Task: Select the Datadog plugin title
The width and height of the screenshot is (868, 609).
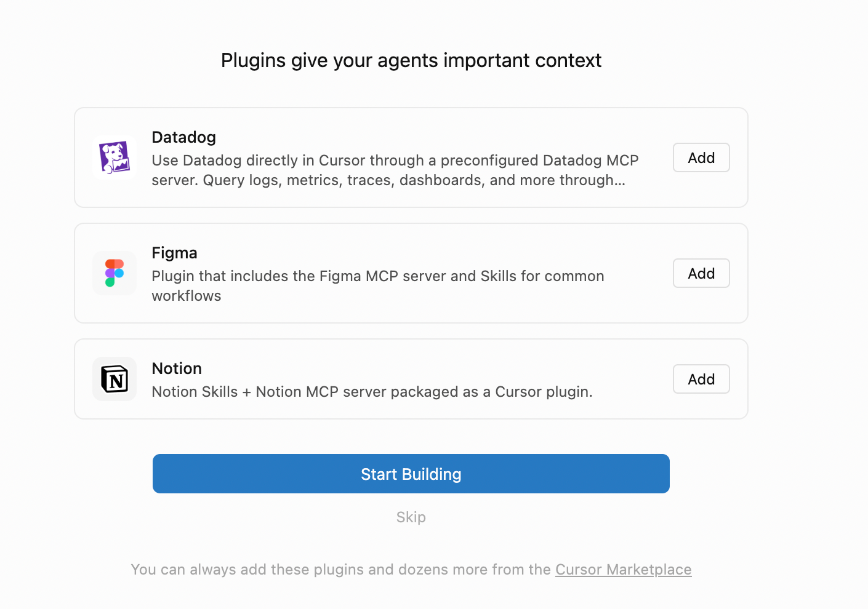Action: (x=184, y=137)
